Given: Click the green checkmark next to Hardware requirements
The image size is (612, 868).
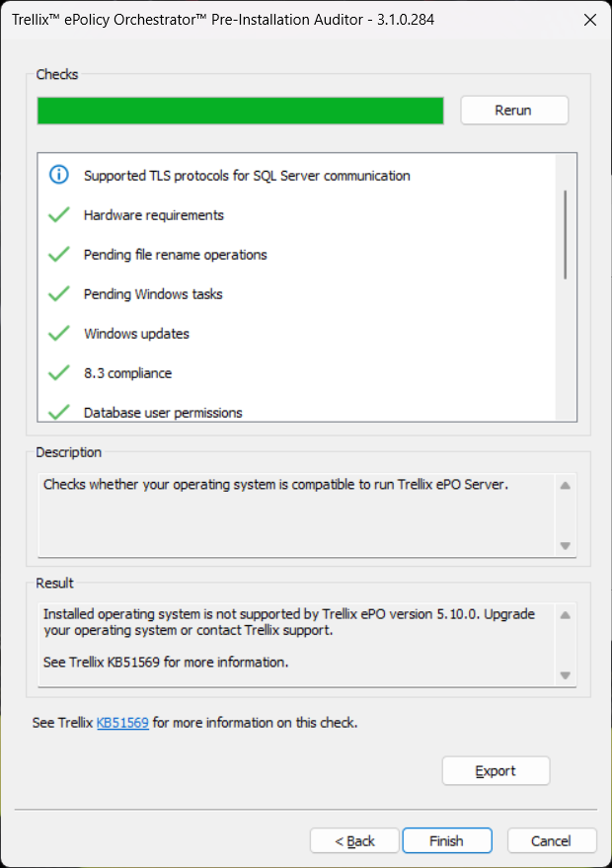Looking at the screenshot, I should [59, 215].
